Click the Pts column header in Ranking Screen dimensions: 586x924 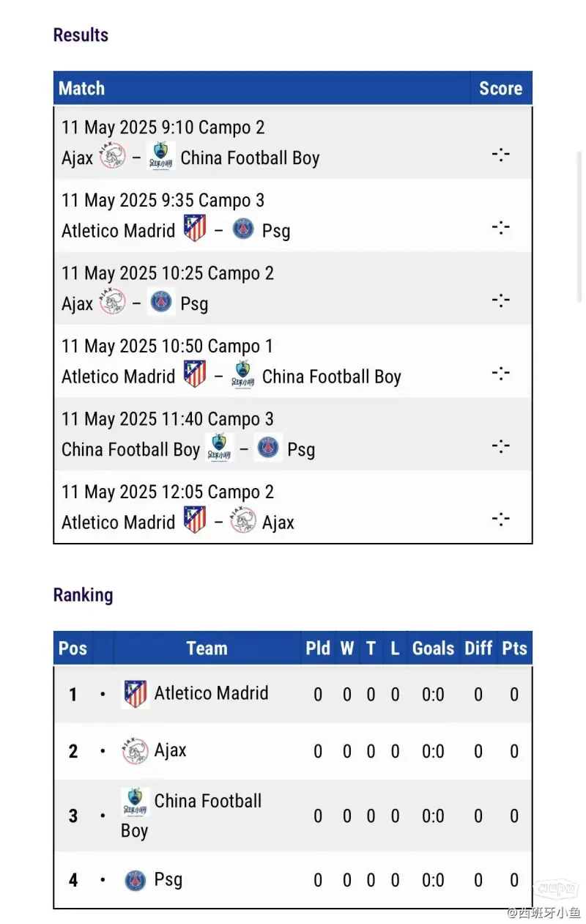click(x=514, y=648)
